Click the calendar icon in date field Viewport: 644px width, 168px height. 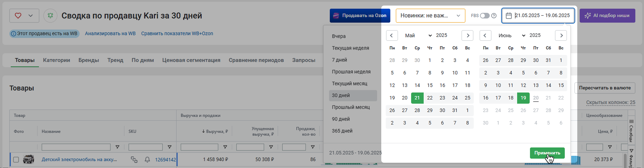(508, 15)
